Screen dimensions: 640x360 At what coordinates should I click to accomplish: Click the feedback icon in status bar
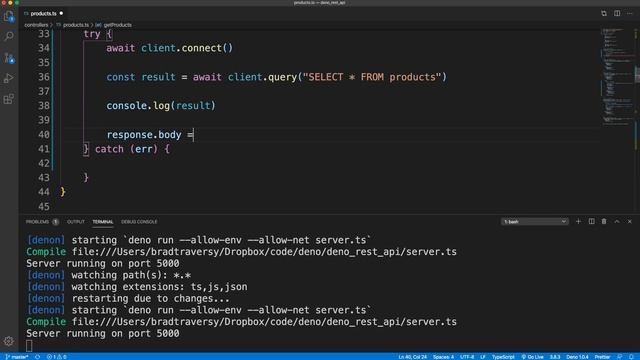coord(620,357)
